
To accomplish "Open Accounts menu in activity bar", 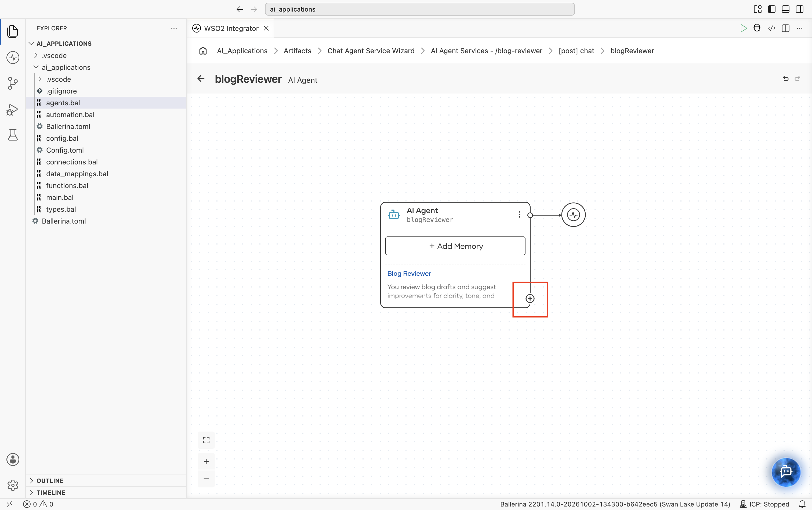I will click(12, 459).
